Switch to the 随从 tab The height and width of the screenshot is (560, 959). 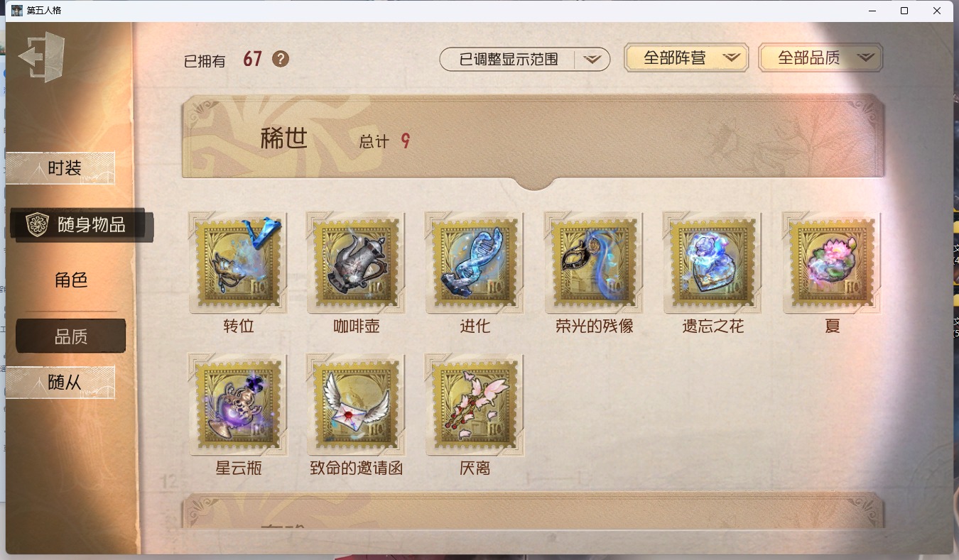(60, 383)
